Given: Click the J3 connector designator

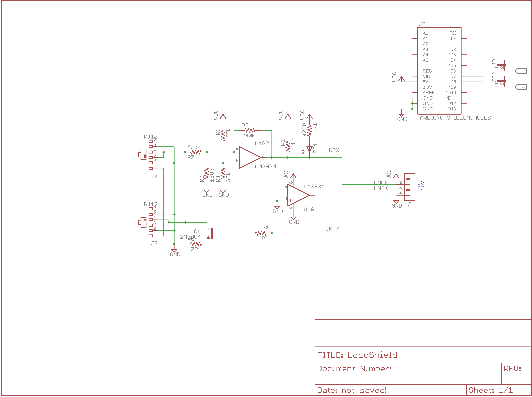Looking at the screenshot, I should [154, 243].
